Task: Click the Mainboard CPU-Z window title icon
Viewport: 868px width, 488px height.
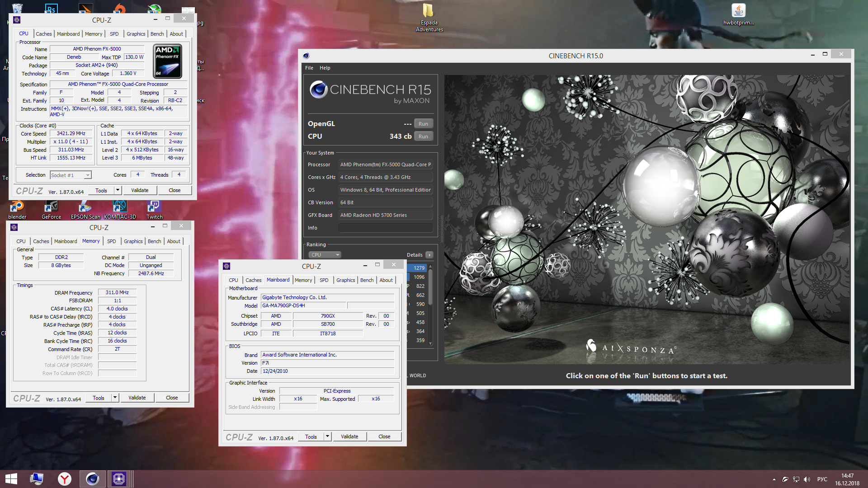Action: pos(226,266)
